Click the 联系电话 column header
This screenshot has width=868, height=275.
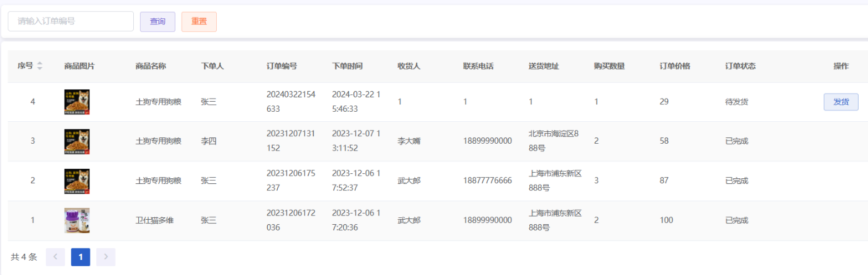click(x=478, y=66)
